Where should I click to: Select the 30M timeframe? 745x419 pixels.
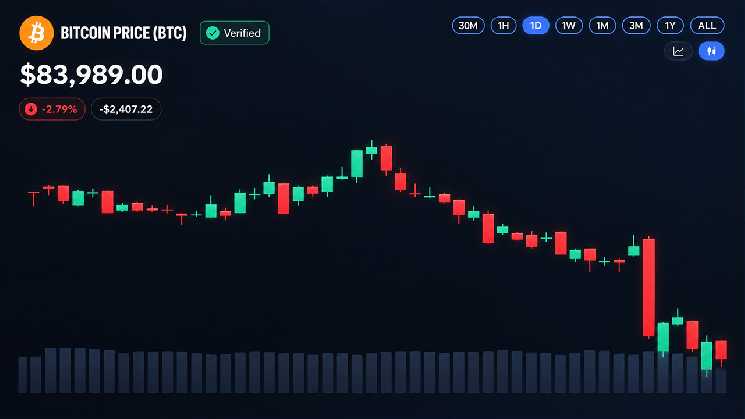pyautogui.click(x=468, y=26)
